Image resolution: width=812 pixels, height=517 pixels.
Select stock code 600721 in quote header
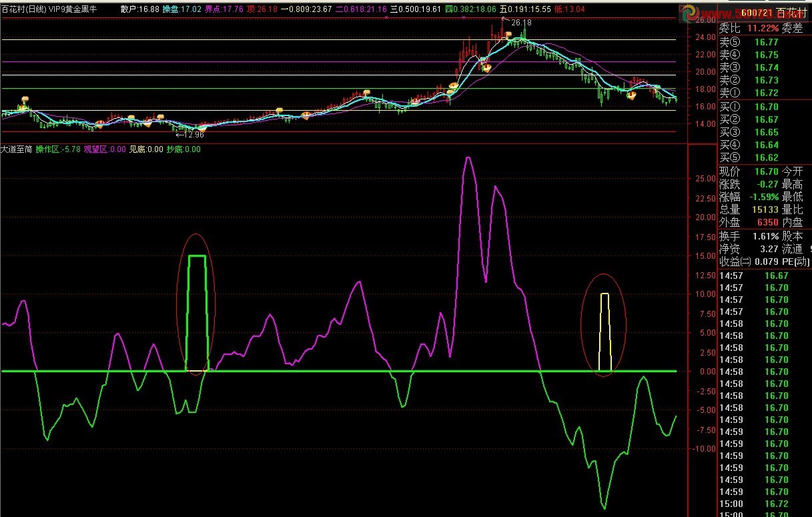pos(757,13)
